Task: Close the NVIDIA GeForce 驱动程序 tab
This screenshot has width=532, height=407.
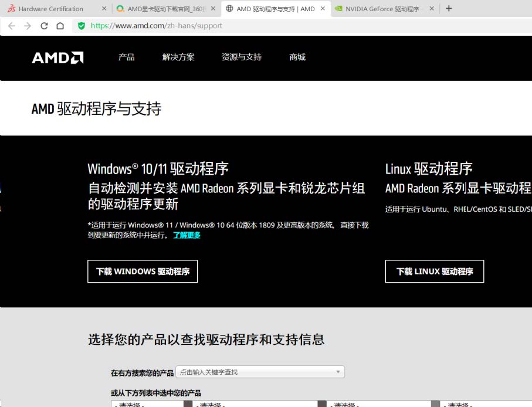Action: pyautogui.click(x=432, y=8)
